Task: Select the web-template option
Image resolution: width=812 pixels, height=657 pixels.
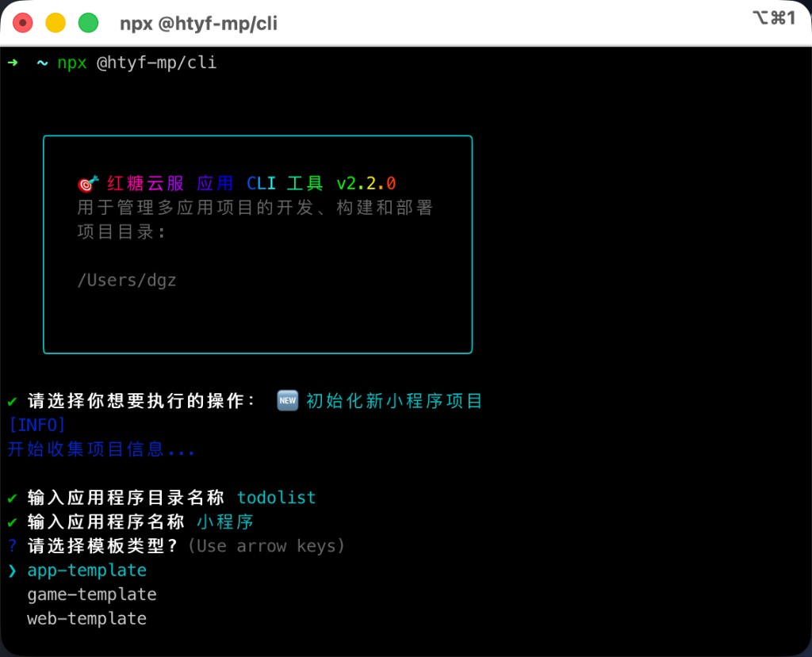Action: click(x=86, y=618)
